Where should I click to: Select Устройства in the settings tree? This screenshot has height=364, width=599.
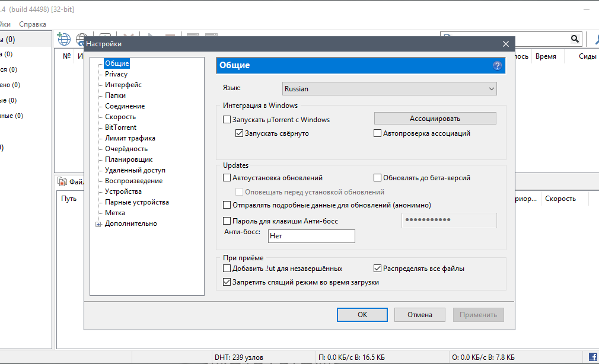pyautogui.click(x=123, y=191)
